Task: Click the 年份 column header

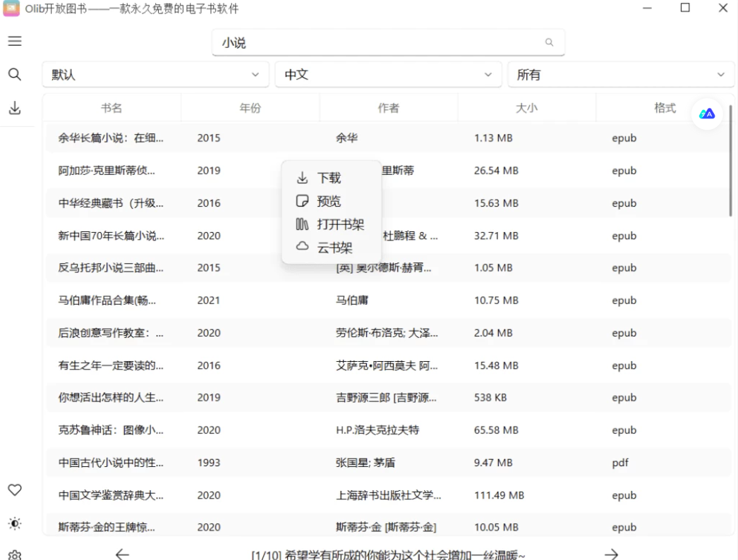Action: click(250, 108)
